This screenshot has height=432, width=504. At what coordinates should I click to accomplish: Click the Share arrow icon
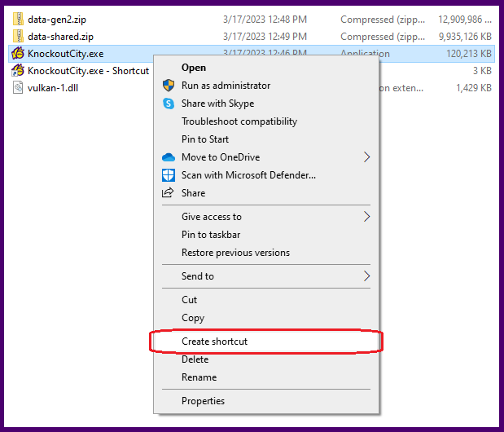point(169,193)
